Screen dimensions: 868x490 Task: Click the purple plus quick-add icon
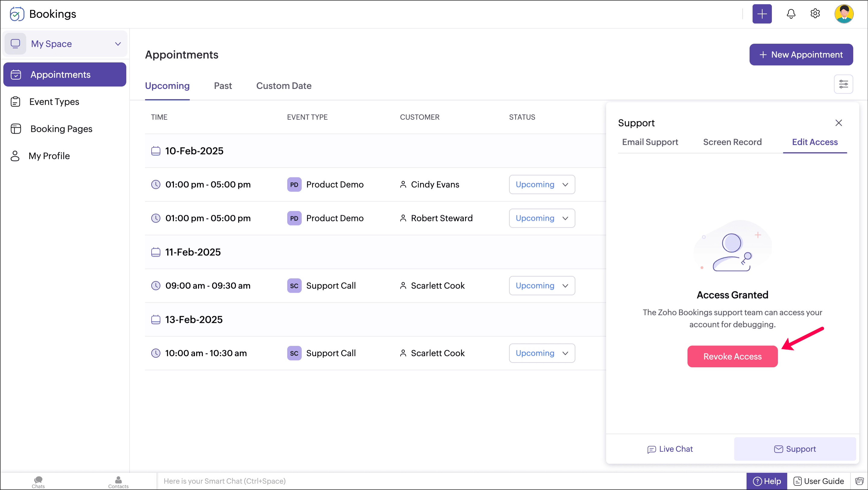pyautogui.click(x=762, y=14)
